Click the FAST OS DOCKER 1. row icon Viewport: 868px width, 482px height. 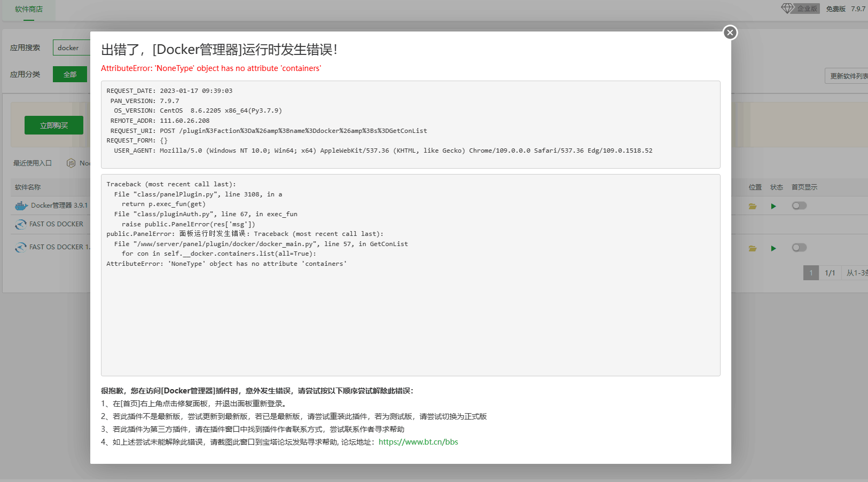click(x=21, y=247)
